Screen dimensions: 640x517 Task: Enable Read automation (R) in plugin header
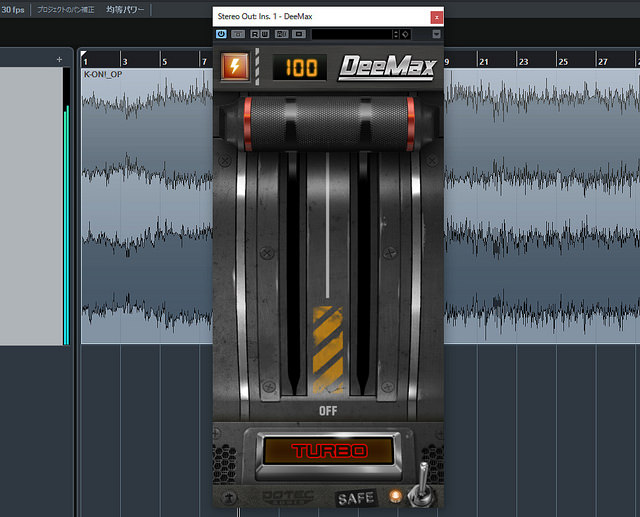pos(255,34)
